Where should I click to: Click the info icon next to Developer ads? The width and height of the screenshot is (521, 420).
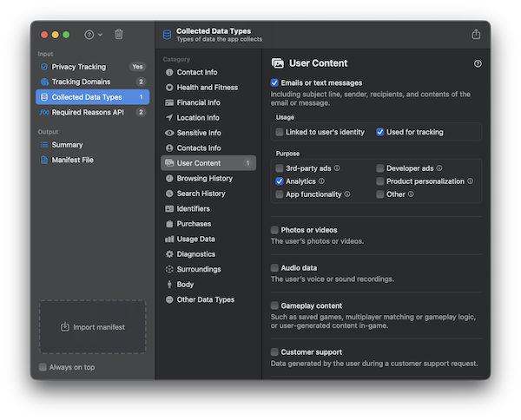(439, 168)
